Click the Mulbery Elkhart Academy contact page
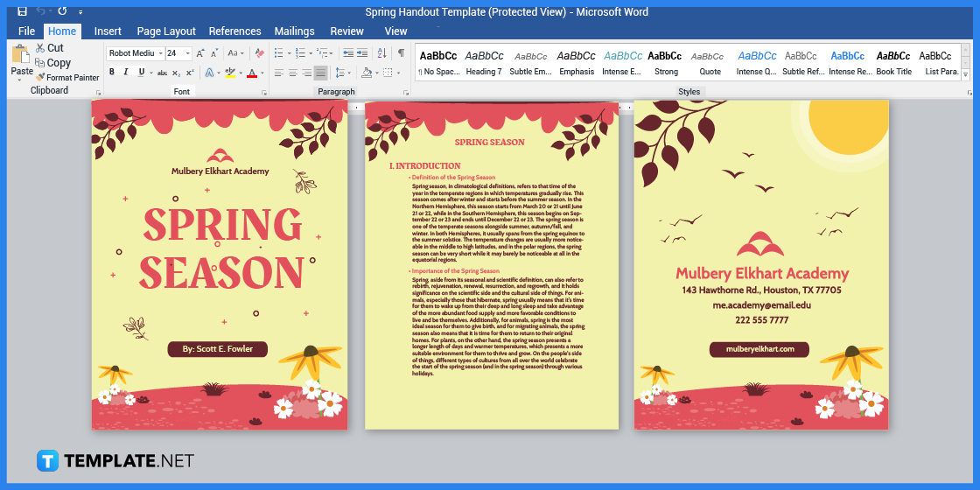Screen dimensions: 980x490 pos(761,265)
